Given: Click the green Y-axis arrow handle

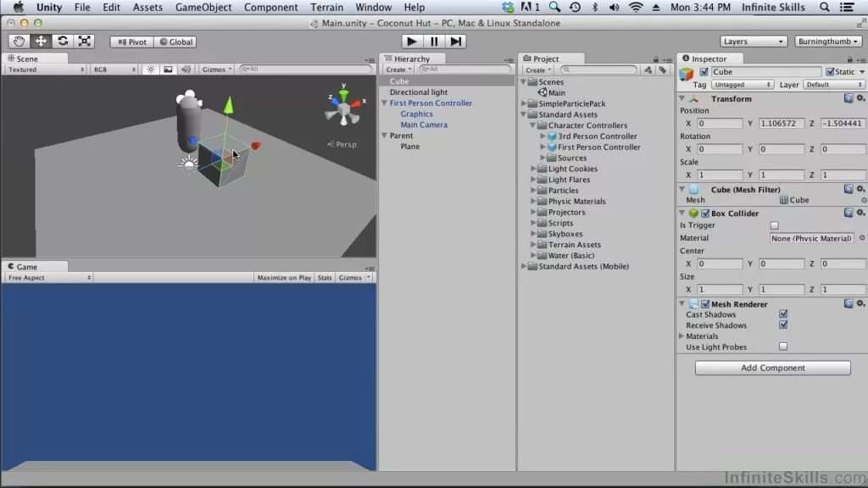Looking at the screenshot, I should pyautogui.click(x=228, y=106).
